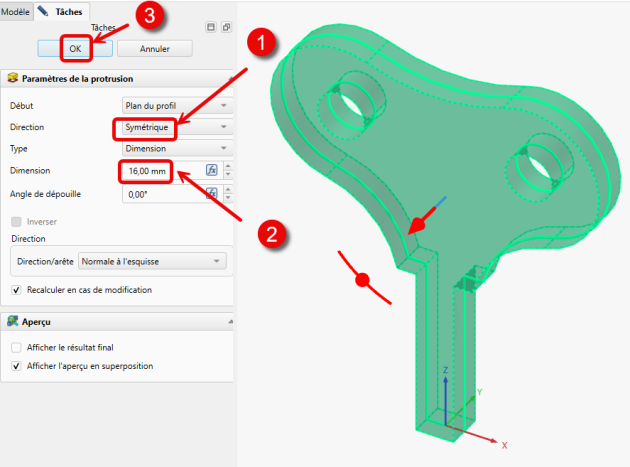Open the draft angle formula editor icon
The image size is (630, 467).
tap(212, 193)
